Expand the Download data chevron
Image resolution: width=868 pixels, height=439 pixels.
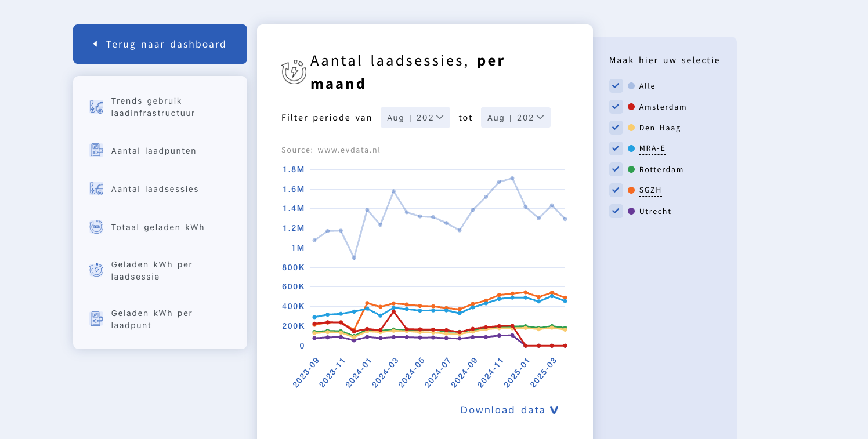(554, 410)
